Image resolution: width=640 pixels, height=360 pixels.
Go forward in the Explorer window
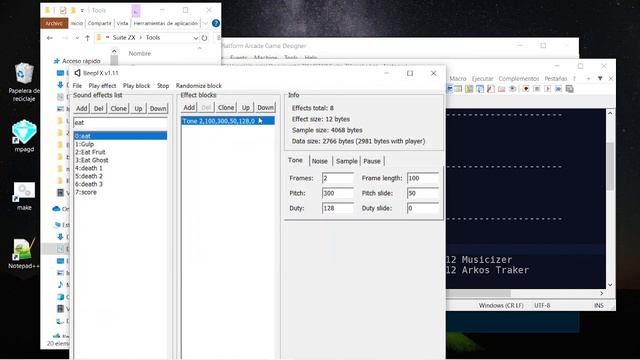pyautogui.click(x=65, y=38)
